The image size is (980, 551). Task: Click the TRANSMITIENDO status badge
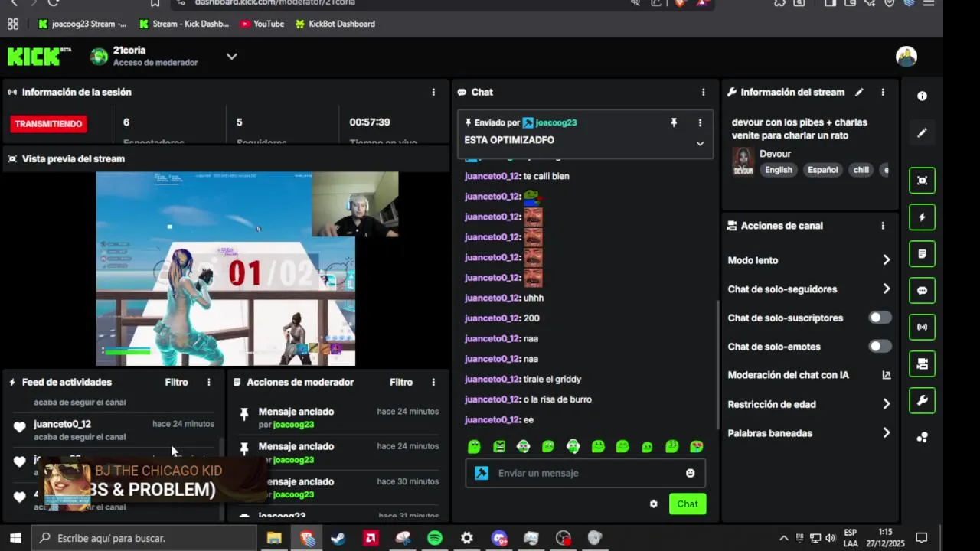coord(48,123)
